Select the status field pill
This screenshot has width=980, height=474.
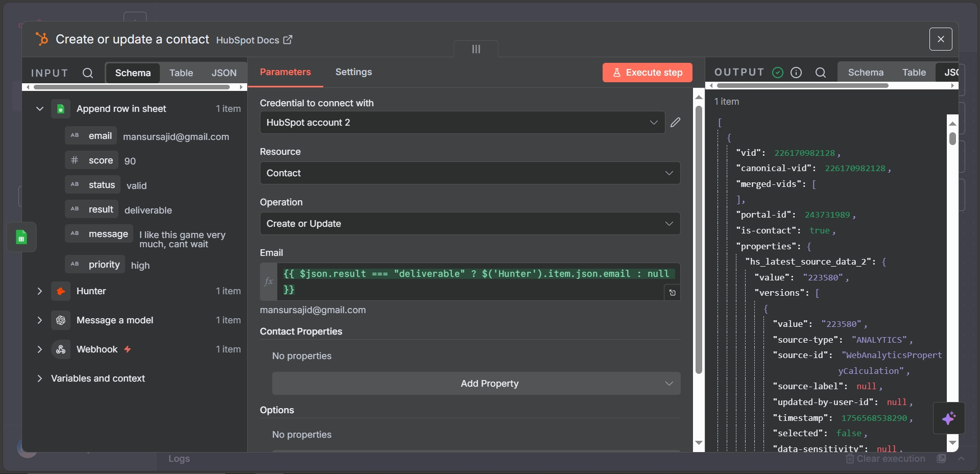[93, 185]
